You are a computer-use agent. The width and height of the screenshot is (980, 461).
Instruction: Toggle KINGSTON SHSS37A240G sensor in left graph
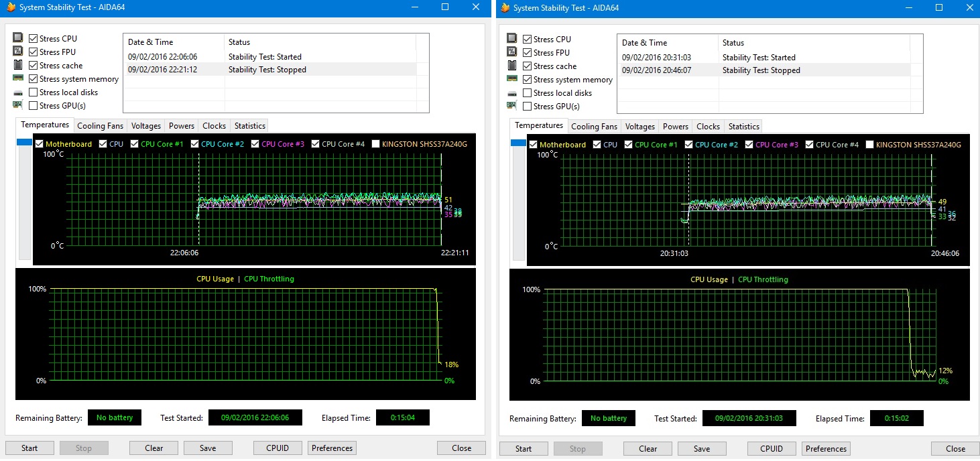tap(375, 144)
